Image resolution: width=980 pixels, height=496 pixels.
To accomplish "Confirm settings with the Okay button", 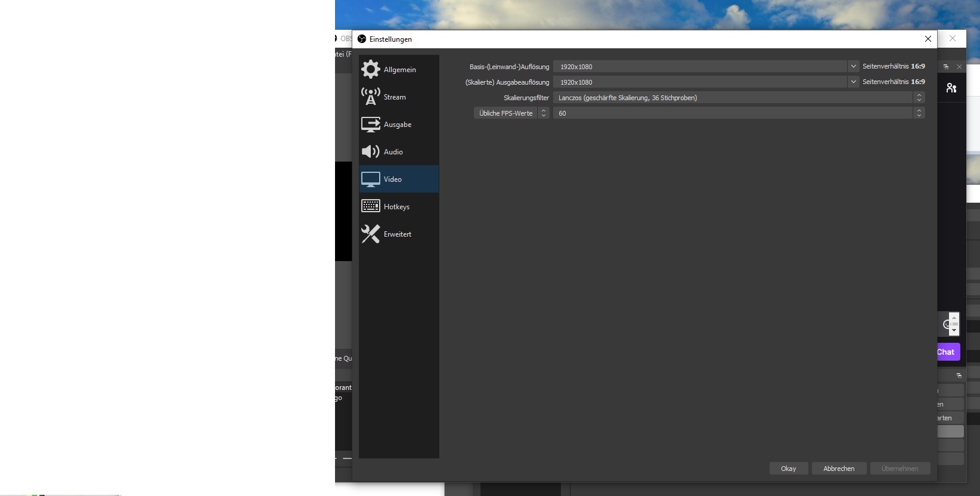I will (788, 469).
